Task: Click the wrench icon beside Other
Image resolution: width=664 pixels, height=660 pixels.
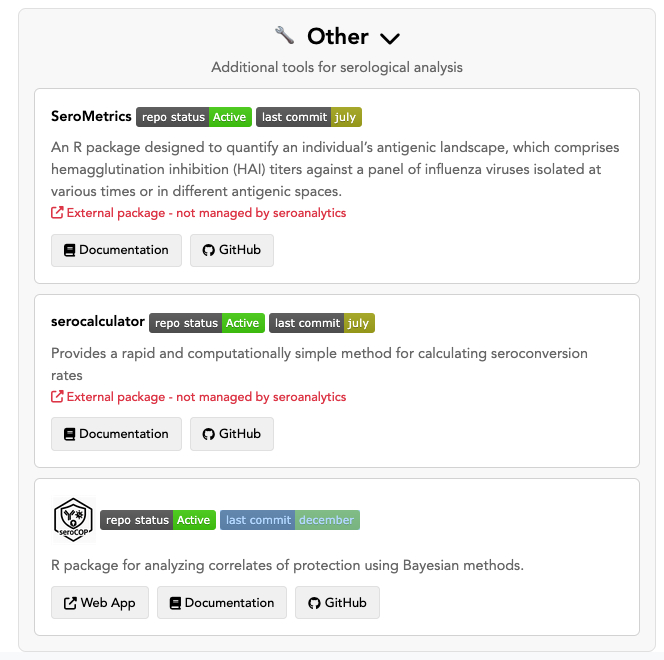Action: [285, 36]
